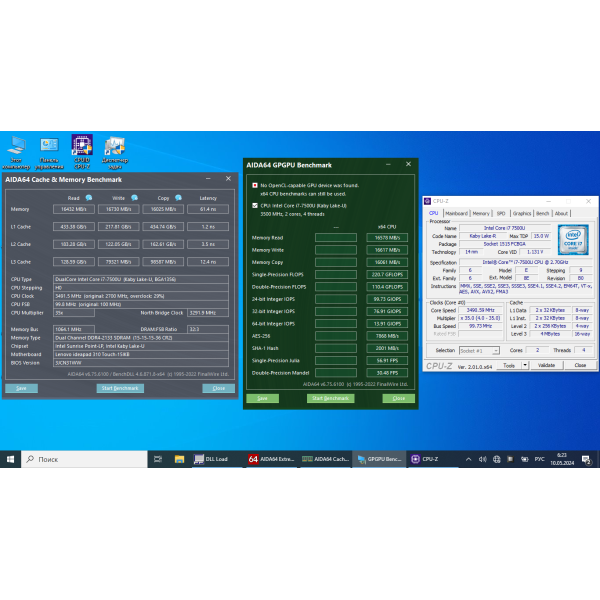Click the battery tray icon
Screen dimensions: 600x600
(525, 459)
